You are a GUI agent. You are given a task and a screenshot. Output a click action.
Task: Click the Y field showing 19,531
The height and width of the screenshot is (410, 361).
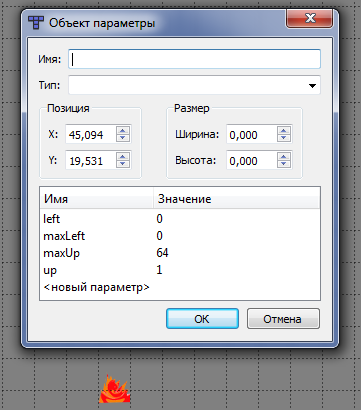pos(91,161)
